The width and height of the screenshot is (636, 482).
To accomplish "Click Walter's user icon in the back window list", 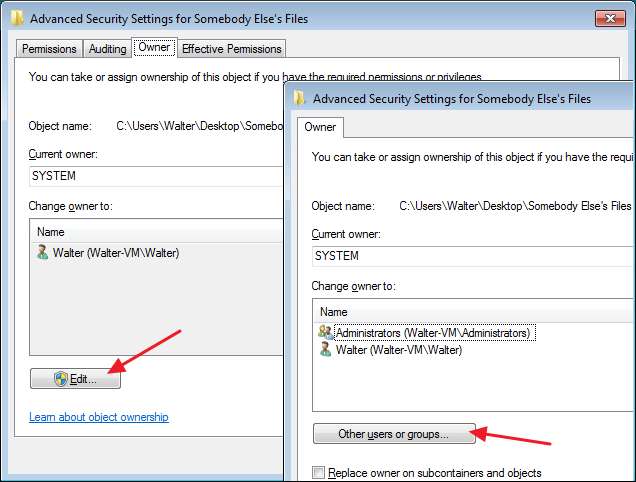I will coord(42,253).
